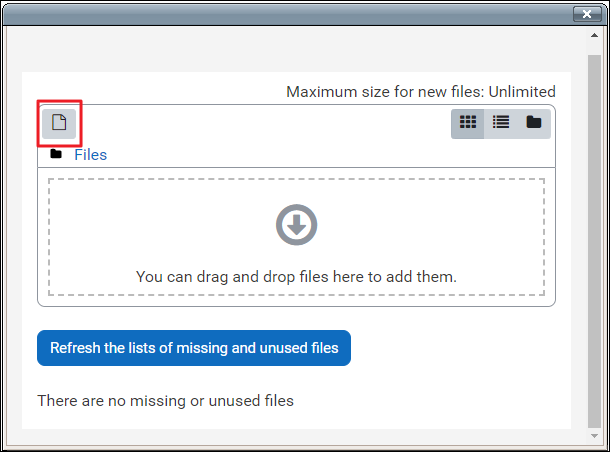The width and height of the screenshot is (610, 452).
Task: Click the dialog title bar
Action: click(x=280, y=14)
